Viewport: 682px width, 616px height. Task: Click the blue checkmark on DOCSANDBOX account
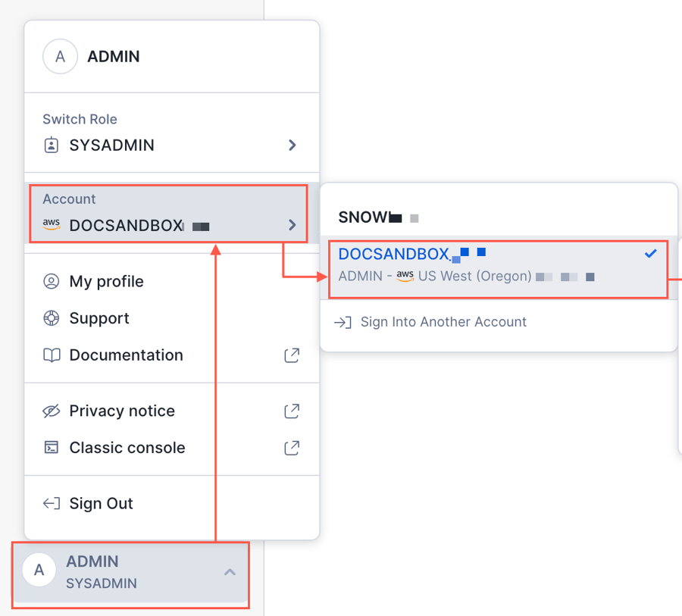(650, 254)
